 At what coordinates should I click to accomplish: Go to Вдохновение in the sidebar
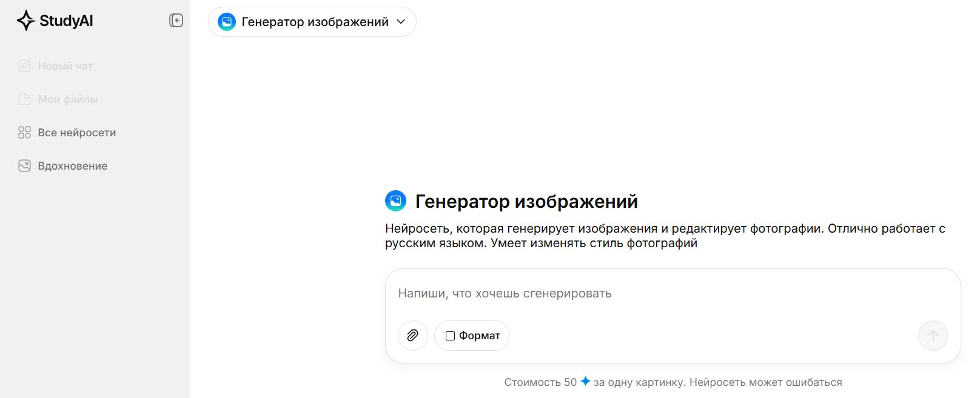pyautogui.click(x=73, y=165)
